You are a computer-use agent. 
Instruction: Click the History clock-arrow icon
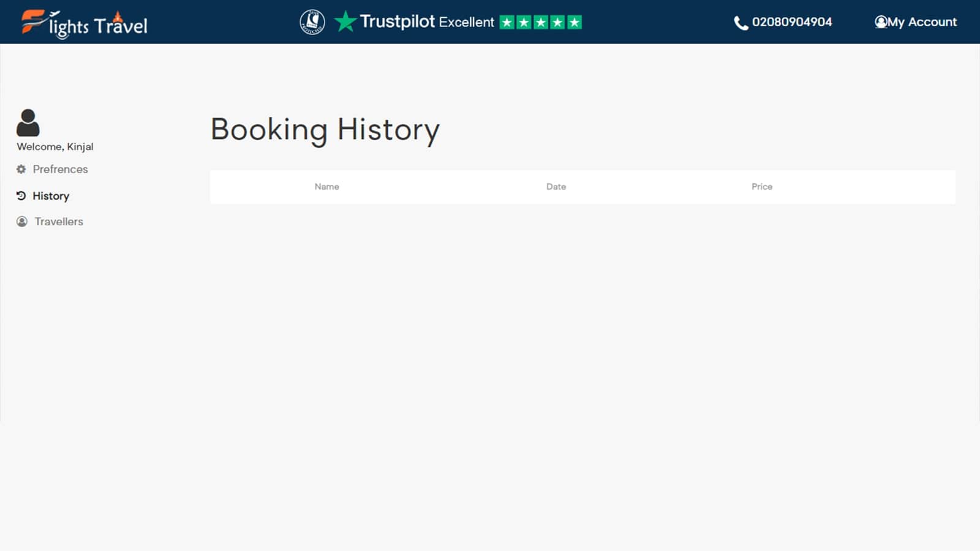pyautogui.click(x=21, y=196)
